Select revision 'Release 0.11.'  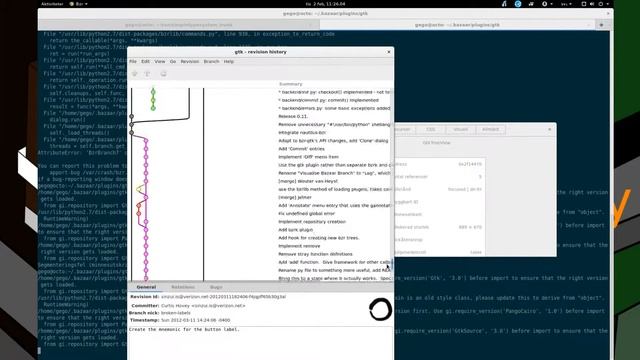[x=293, y=116]
